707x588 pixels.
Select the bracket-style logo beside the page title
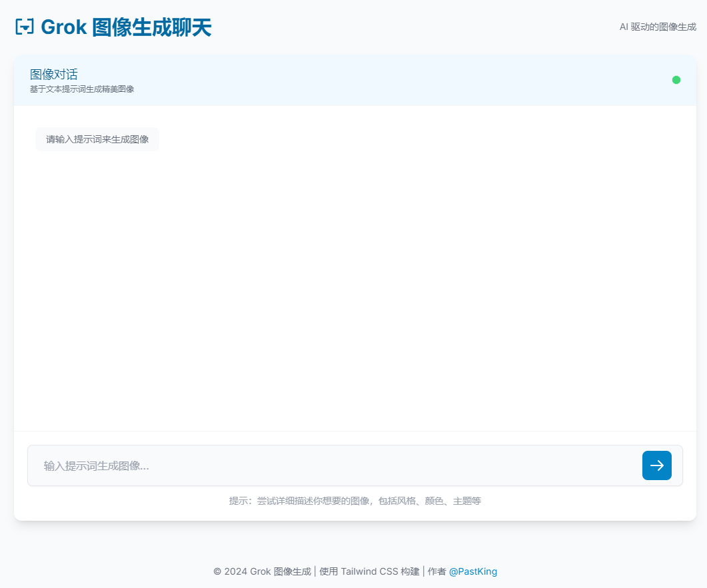(x=24, y=26)
